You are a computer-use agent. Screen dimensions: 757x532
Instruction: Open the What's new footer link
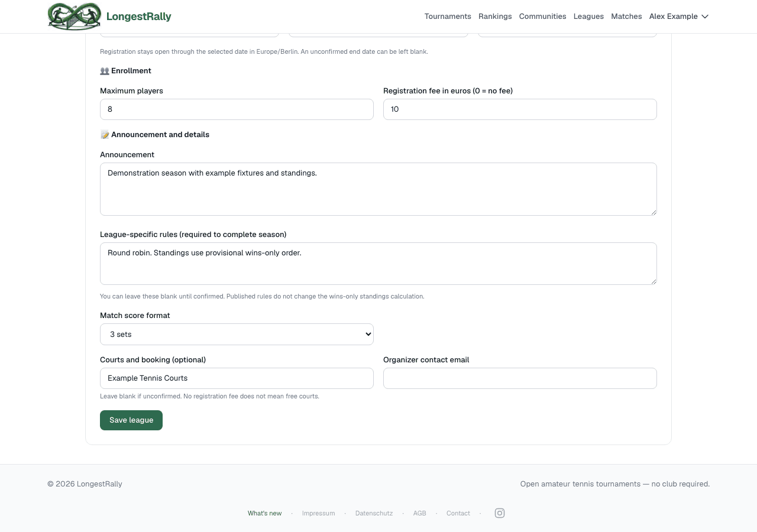point(264,513)
